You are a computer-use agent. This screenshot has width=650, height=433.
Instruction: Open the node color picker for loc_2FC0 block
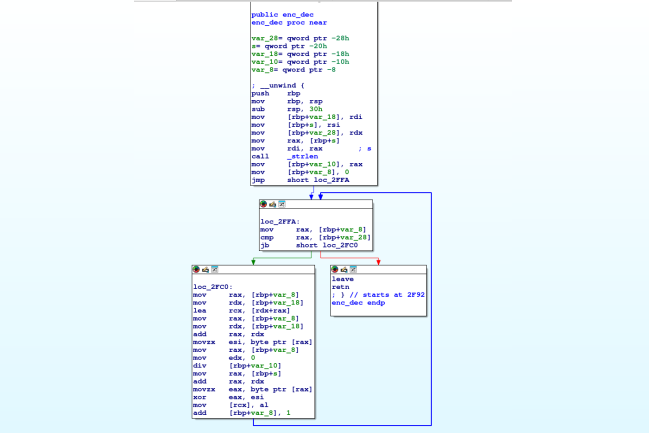(197, 269)
